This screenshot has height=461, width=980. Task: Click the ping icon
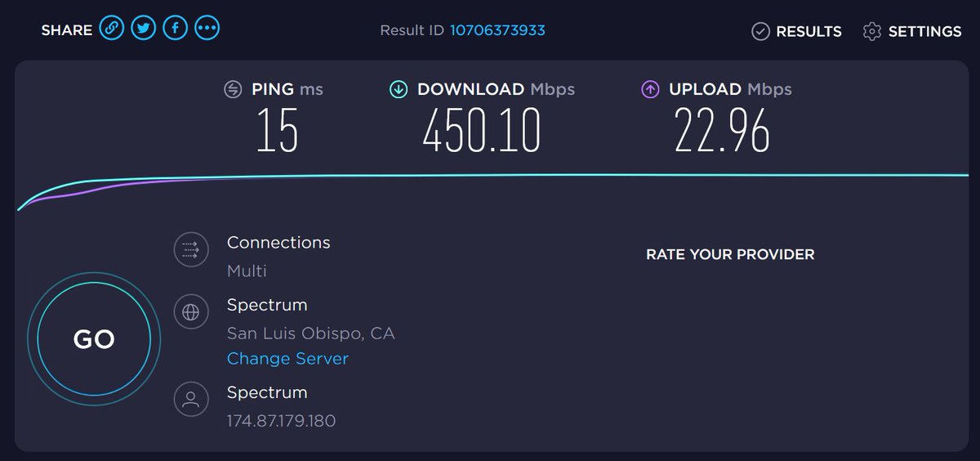coord(233,89)
